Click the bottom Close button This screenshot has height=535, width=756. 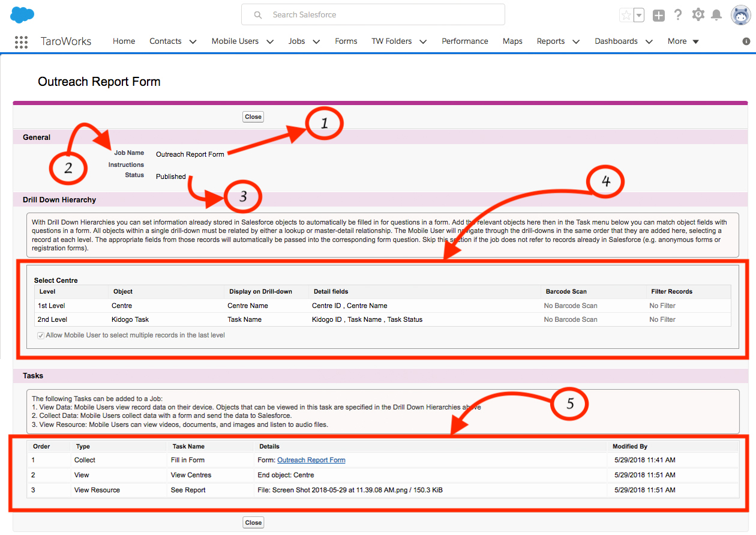(x=253, y=522)
